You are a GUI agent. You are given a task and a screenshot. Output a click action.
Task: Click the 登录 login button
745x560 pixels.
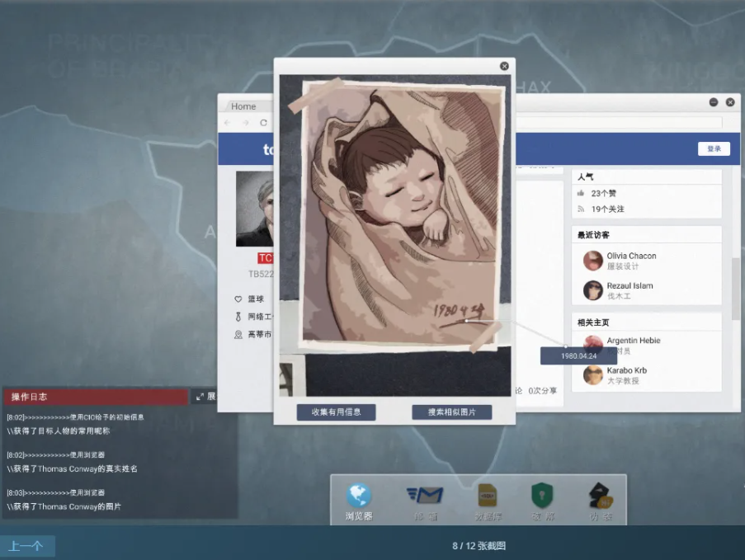click(x=714, y=148)
